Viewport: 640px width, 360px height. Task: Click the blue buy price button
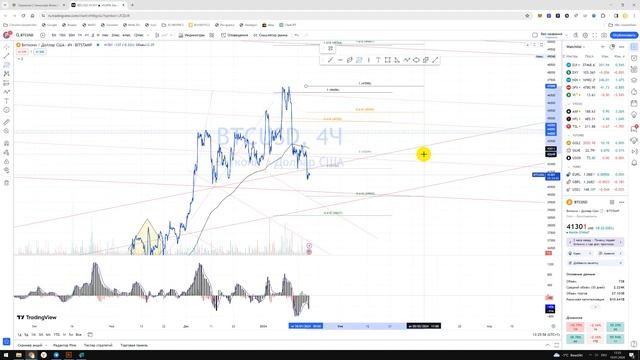(40, 52)
